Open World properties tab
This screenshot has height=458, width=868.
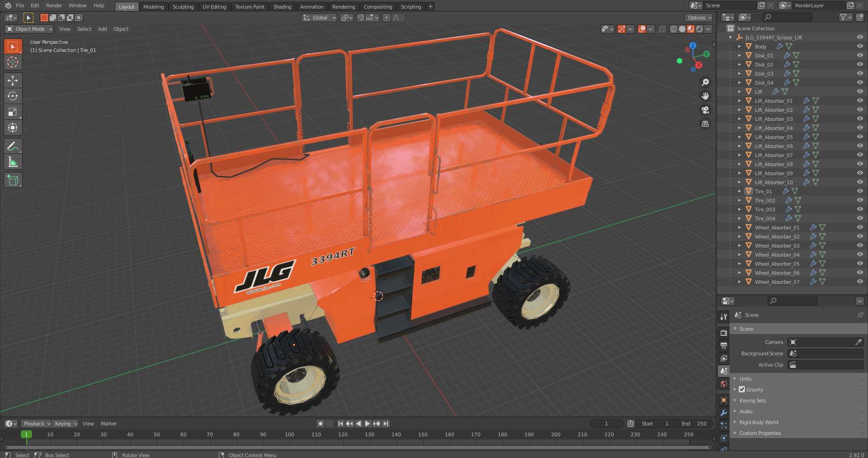pos(724,384)
